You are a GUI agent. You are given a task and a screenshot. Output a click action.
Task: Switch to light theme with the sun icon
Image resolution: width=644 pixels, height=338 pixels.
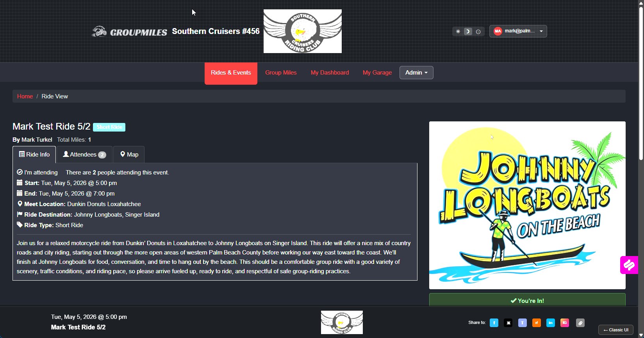point(458,32)
